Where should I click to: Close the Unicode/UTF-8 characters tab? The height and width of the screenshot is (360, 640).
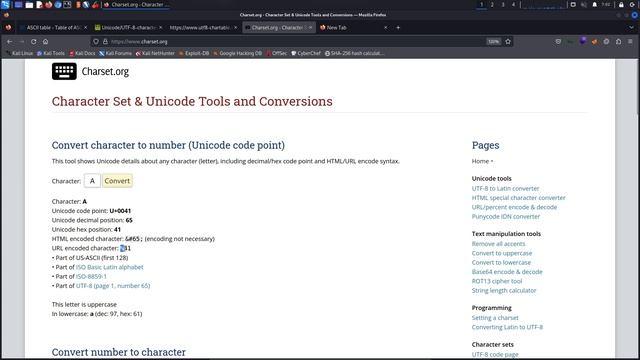160,28
